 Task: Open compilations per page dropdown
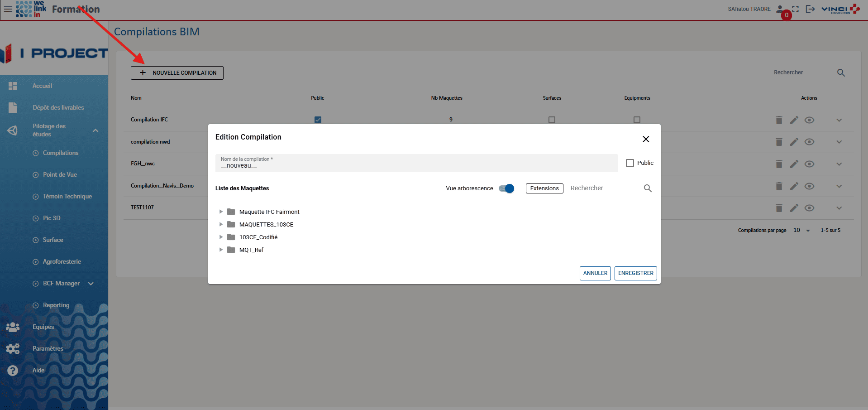coord(802,231)
